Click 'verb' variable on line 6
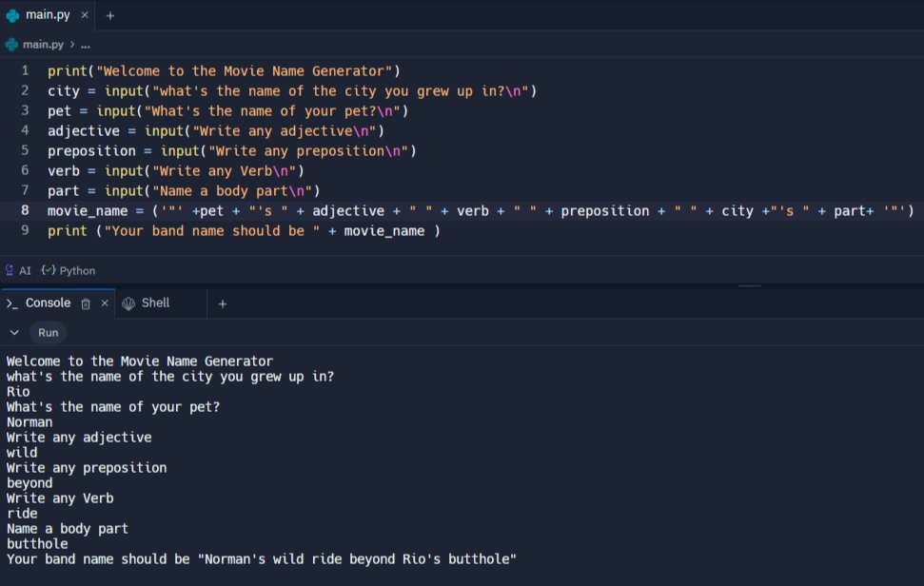This screenshot has height=586, width=924. (63, 171)
